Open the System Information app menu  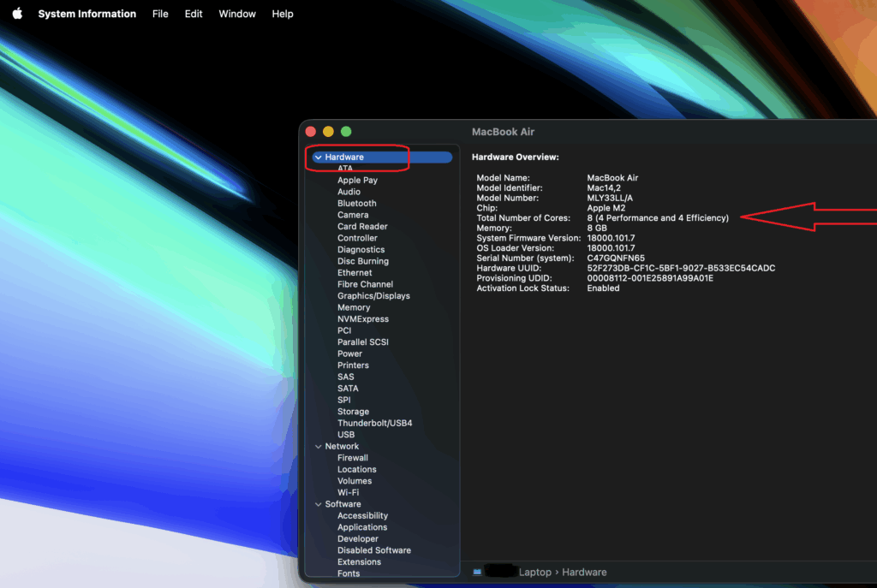pos(87,14)
